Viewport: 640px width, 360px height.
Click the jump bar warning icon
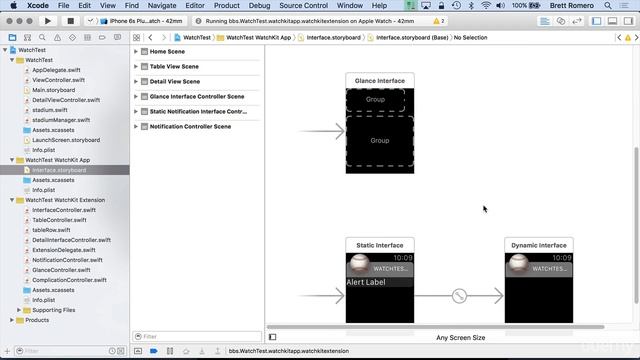(x=628, y=38)
